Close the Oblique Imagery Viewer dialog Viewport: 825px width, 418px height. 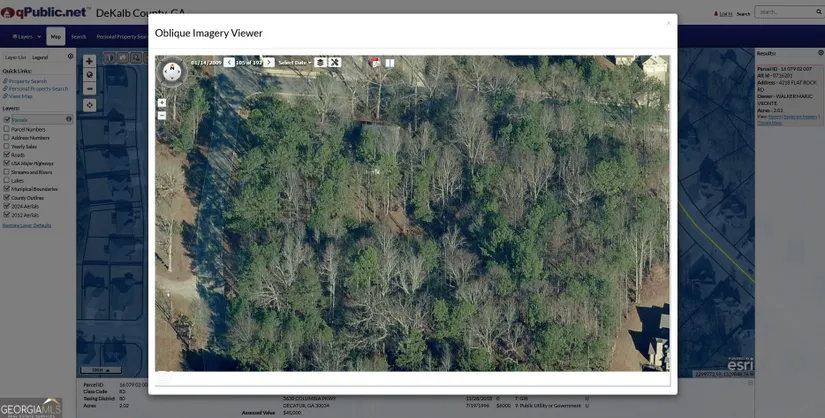pos(669,23)
